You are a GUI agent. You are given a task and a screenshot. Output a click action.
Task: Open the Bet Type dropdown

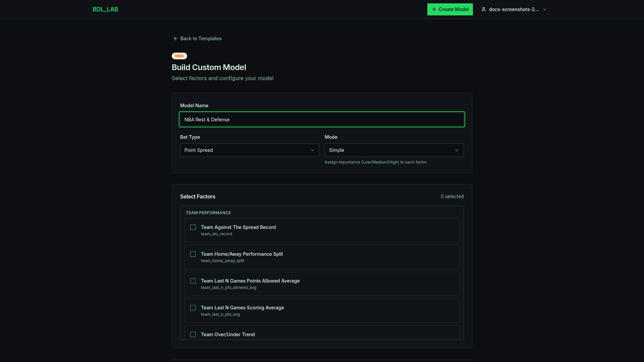pyautogui.click(x=249, y=150)
